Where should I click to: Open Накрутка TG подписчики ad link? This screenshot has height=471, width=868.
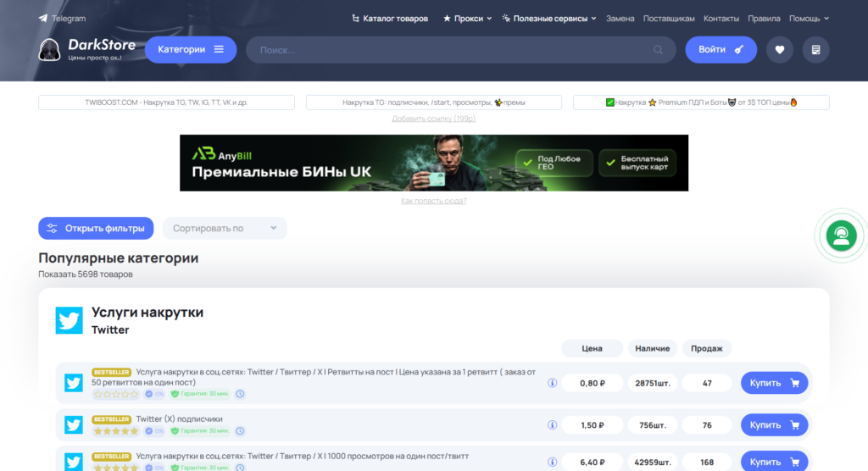click(433, 103)
